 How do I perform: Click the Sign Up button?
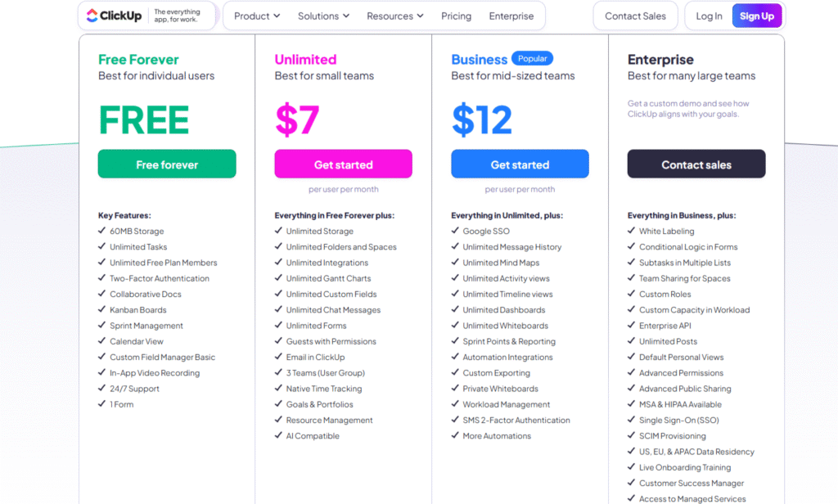pyautogui.click(x=757, y=16)
